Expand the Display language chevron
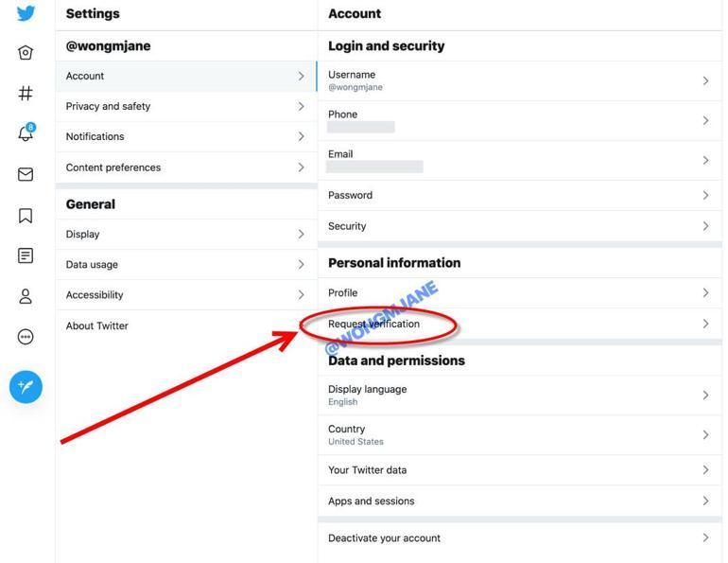Screen dimensions: 728x563 [705, 395]
